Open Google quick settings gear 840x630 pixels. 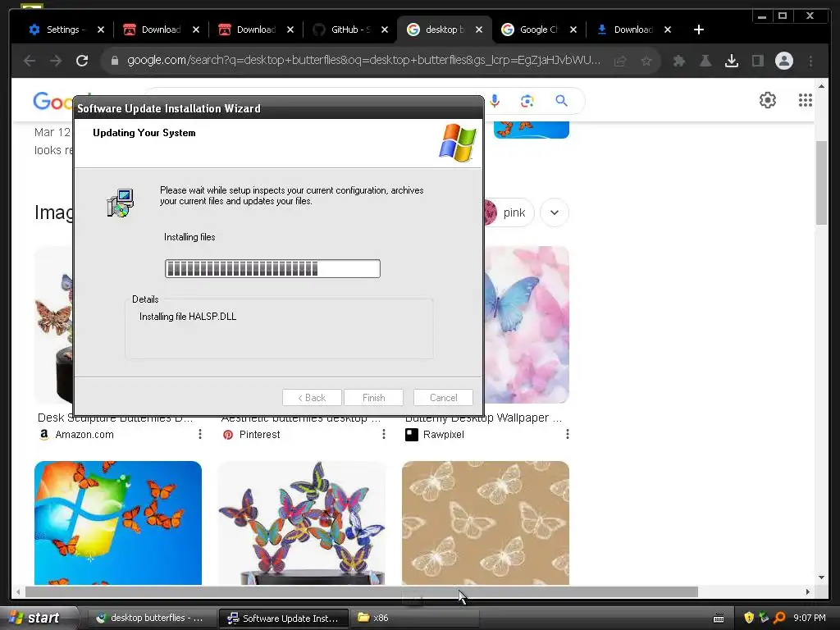768,100
